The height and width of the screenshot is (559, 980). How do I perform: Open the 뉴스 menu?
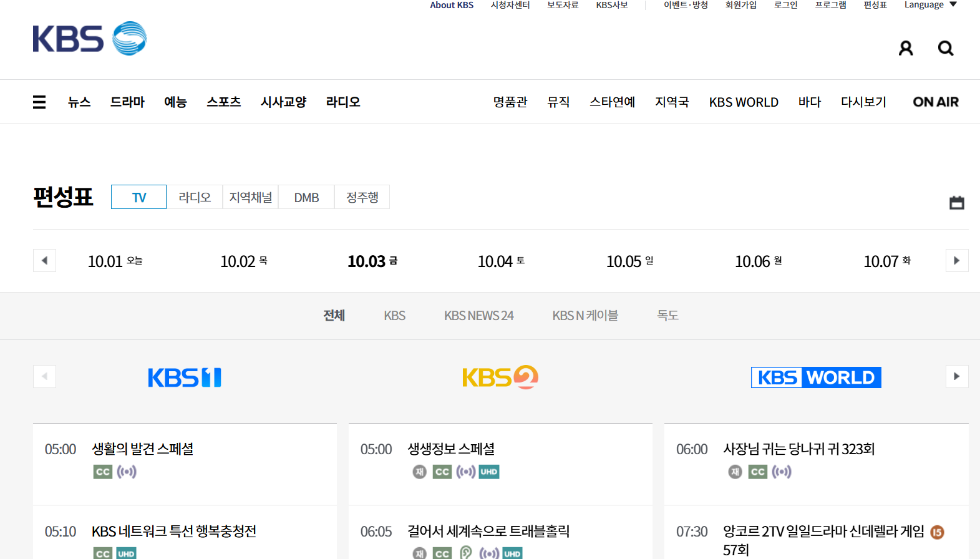point(79,102)
